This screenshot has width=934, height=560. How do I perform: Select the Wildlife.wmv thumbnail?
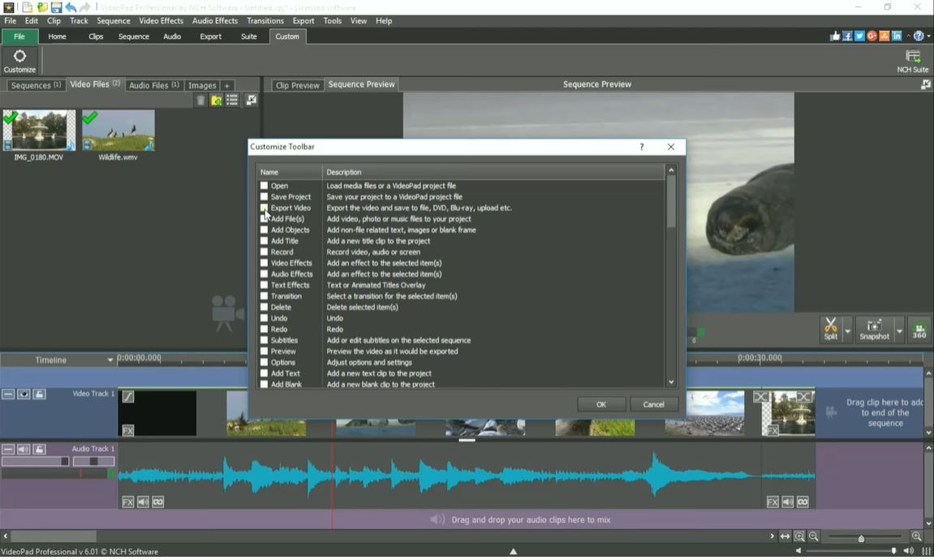118,130
